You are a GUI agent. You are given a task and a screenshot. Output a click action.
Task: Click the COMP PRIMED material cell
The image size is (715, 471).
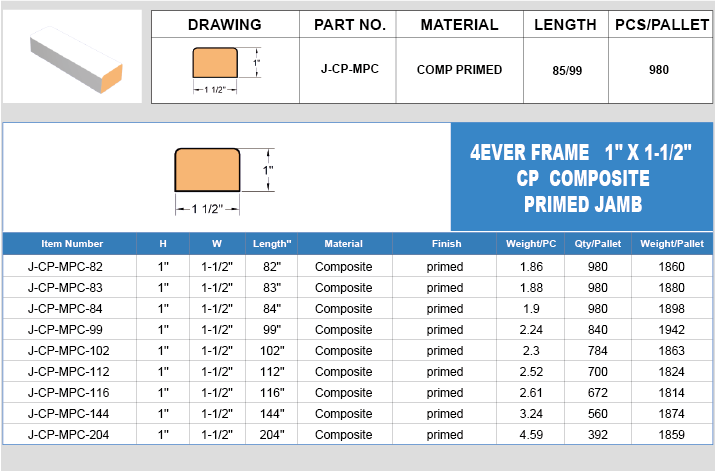[459, 70]
